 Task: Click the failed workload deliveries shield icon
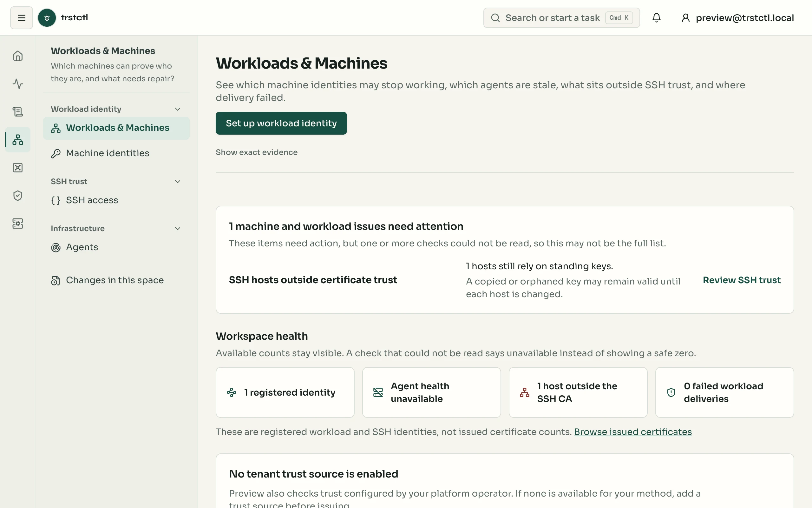[671, 392]
